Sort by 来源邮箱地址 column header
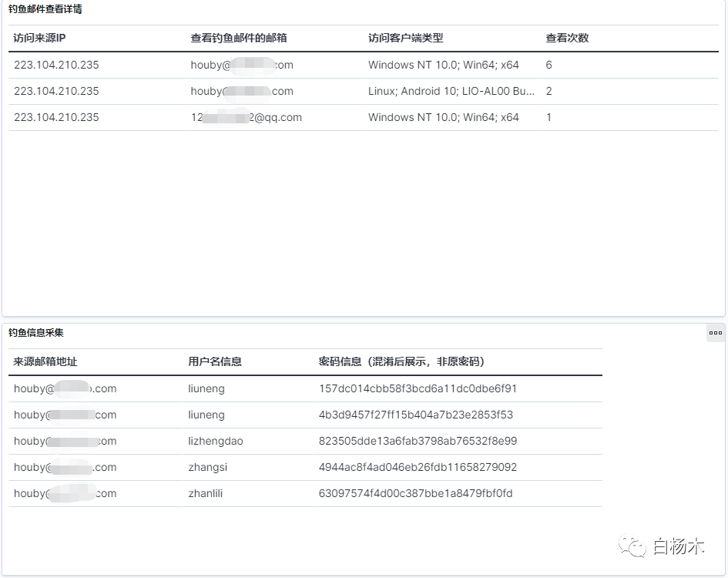728x578 pixels. coord(45,361)
